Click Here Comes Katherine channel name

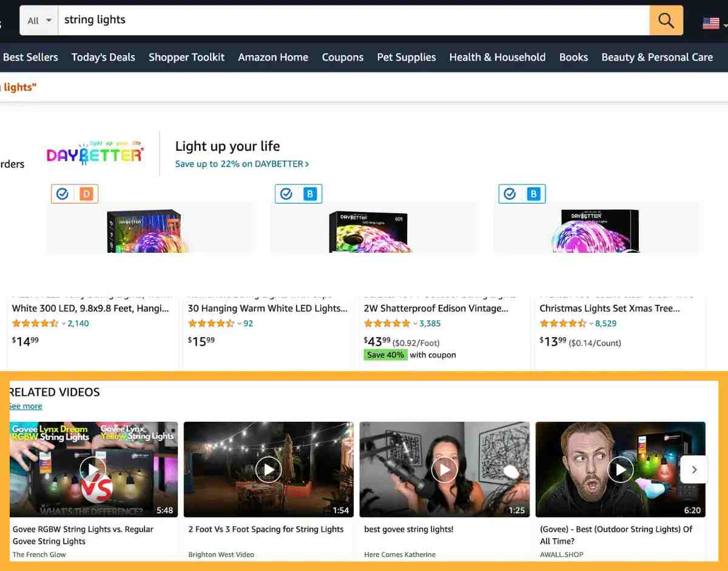[400, 555]
